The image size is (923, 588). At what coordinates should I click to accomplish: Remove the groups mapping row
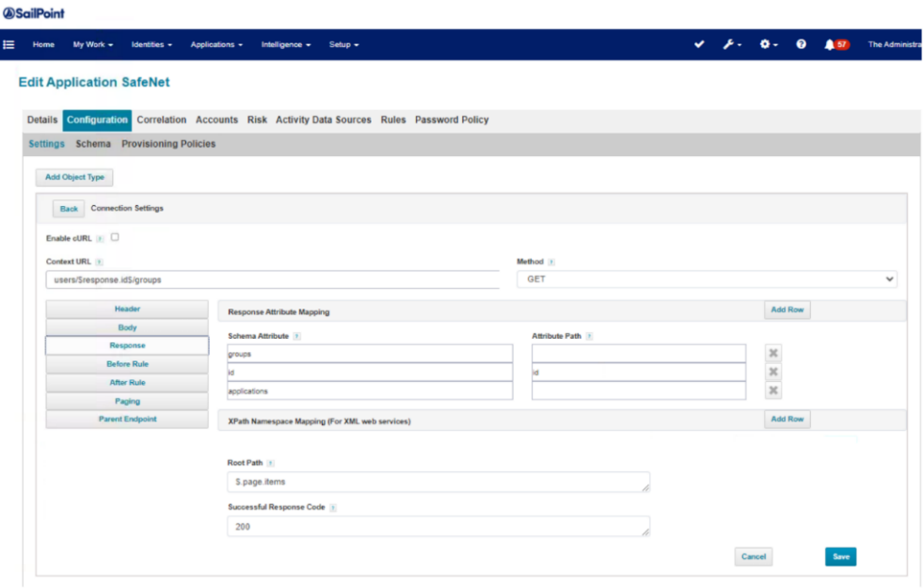773,353
